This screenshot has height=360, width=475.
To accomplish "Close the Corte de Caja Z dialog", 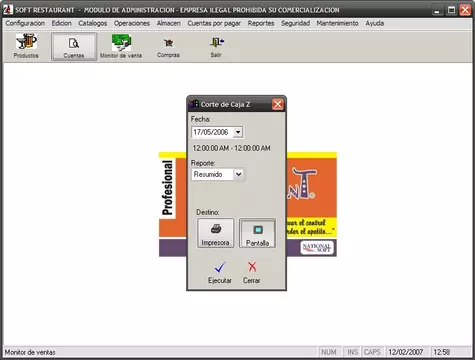I will [x=277, y=104].
